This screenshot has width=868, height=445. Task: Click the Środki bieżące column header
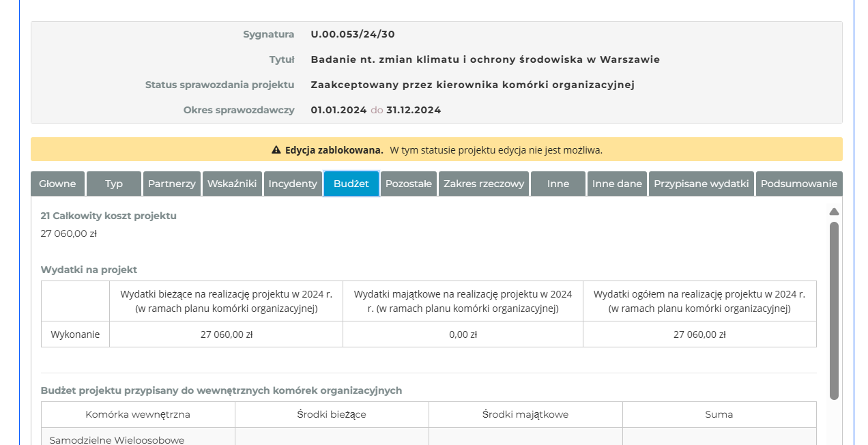tap(332, 414)
